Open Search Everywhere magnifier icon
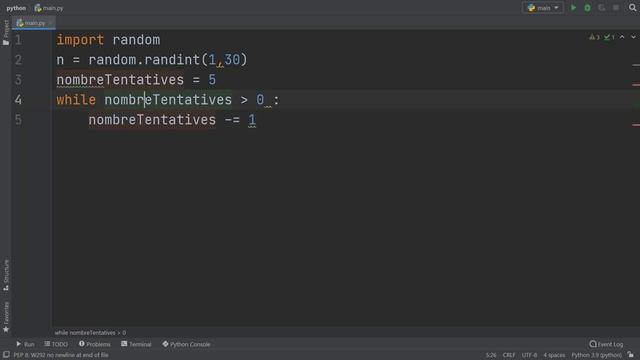640x360 pixels. [x=632, y=8]
